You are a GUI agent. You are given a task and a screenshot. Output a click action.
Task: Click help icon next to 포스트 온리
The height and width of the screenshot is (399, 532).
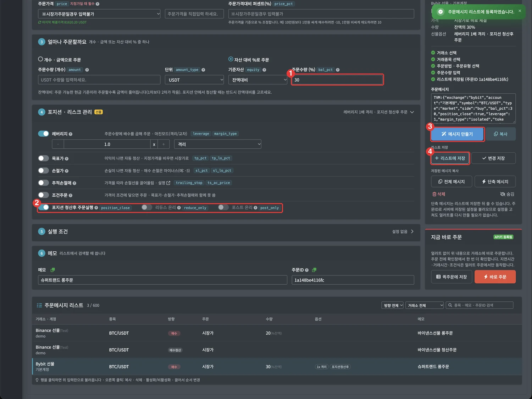255,208
